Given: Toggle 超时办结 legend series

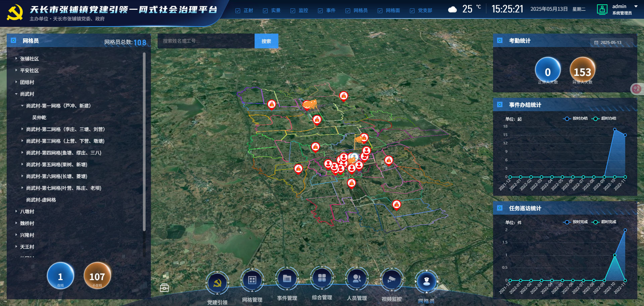Looking at the screenshot, I should [604, 119].
